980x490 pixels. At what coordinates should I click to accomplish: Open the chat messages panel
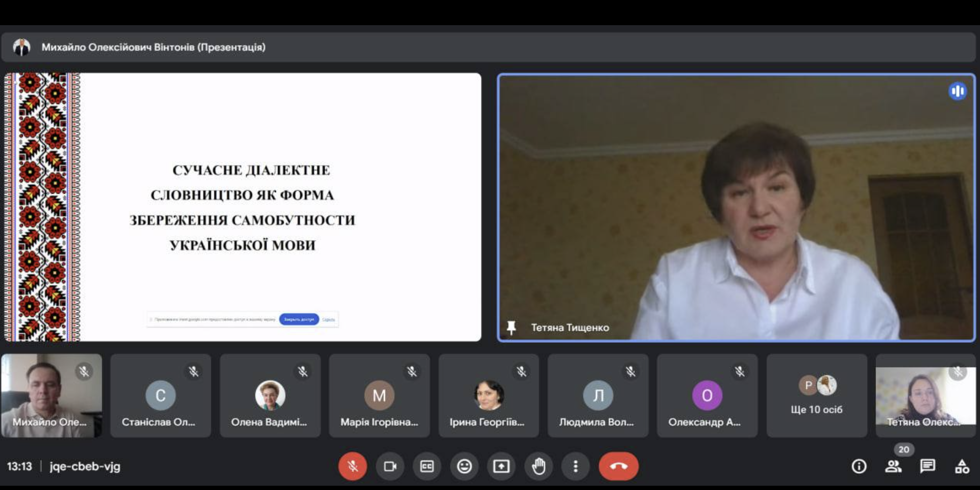927,466
